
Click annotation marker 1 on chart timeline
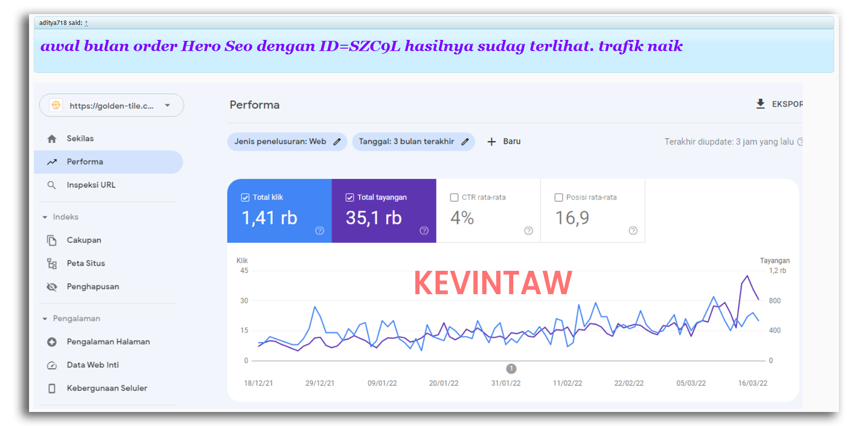(511, 368)
